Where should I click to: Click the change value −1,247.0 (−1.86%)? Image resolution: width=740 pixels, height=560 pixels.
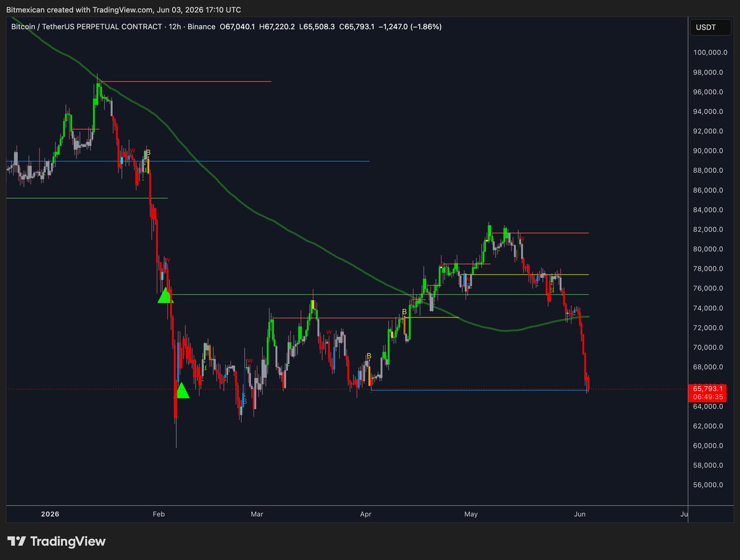[409, 27]
